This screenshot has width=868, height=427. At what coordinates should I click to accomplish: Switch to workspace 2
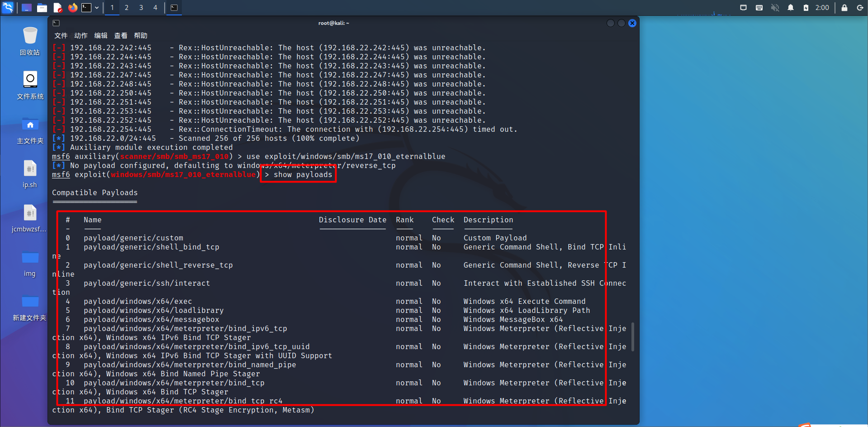coord(127,8)
